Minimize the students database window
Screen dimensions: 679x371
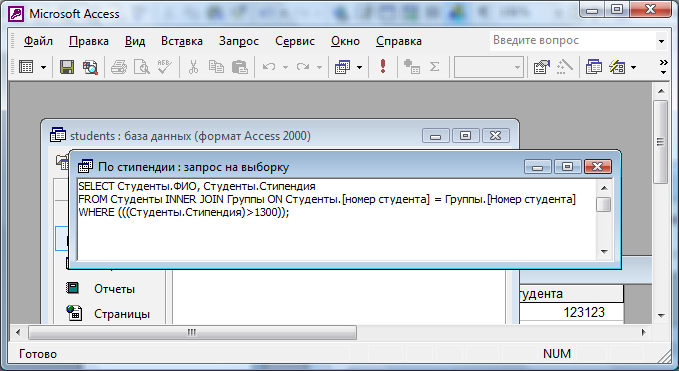(436, 136)
